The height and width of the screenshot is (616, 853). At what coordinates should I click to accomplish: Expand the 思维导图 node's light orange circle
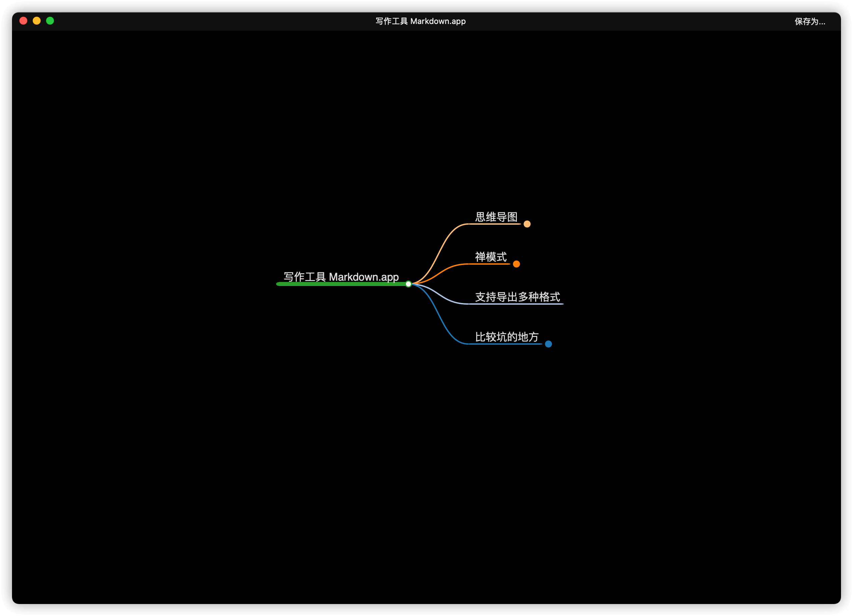[x=527, y=224]
